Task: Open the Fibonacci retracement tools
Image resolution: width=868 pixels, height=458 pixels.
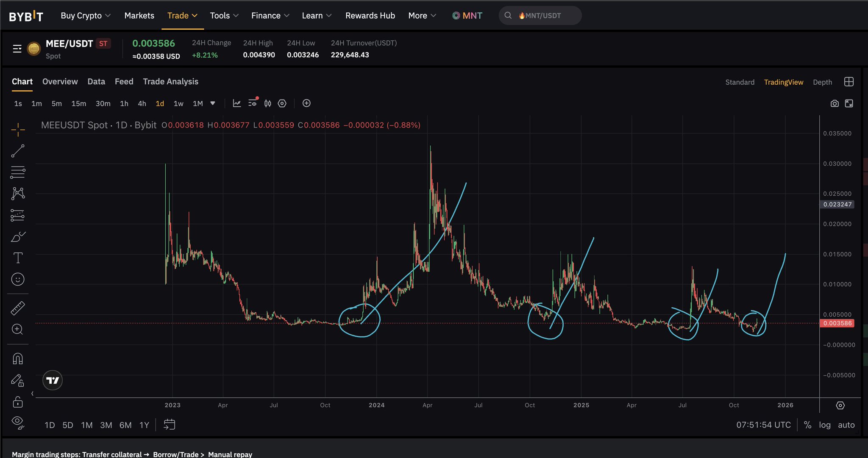Action: pyautogui.click(x=18, y=172)
